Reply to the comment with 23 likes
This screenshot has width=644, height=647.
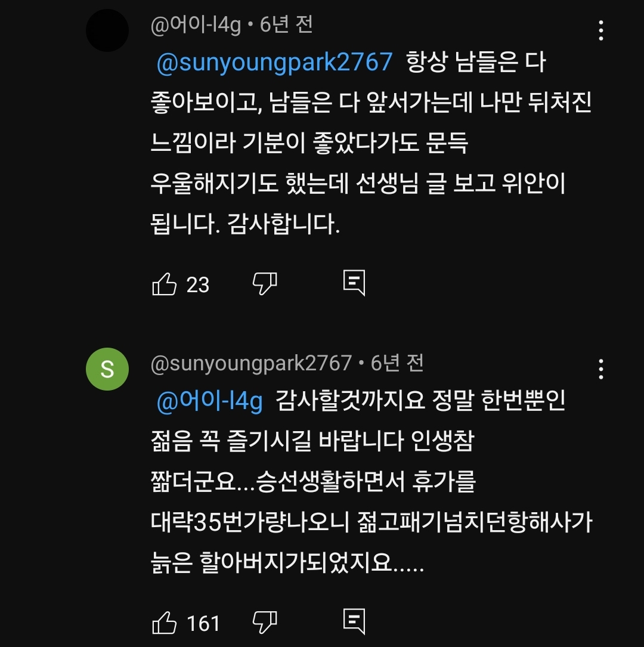click(x=354, y=283)
